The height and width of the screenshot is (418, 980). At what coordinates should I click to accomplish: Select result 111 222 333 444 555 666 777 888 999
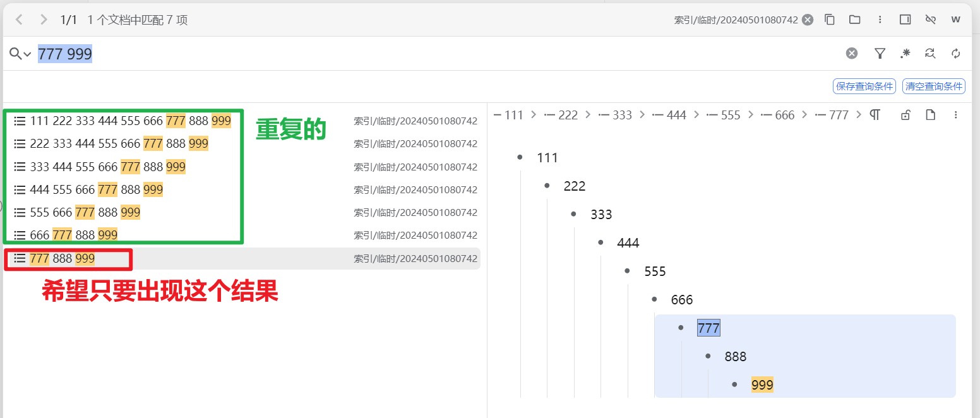tap(243, 121)
